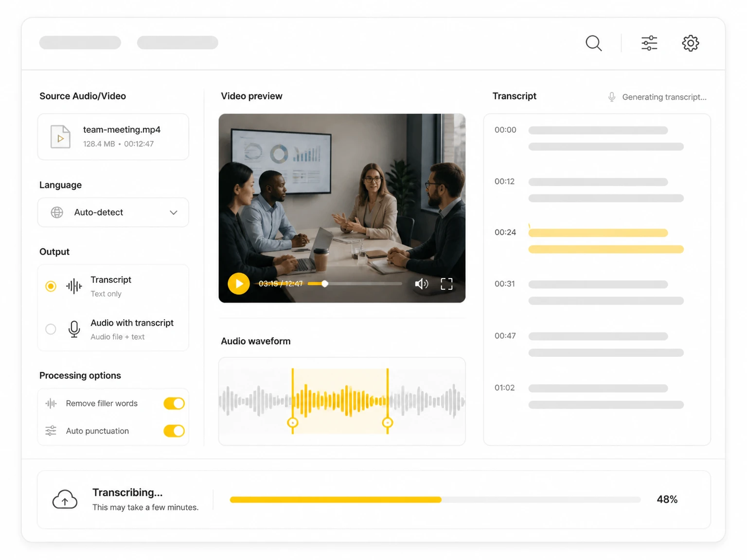Click the sliders icon beside Auto punctuation
This screenshot has height=560, width=747.
click(51, 431)
